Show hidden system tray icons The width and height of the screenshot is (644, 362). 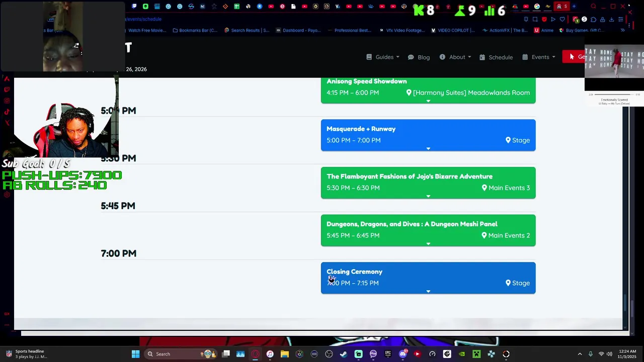coord(580,354)
